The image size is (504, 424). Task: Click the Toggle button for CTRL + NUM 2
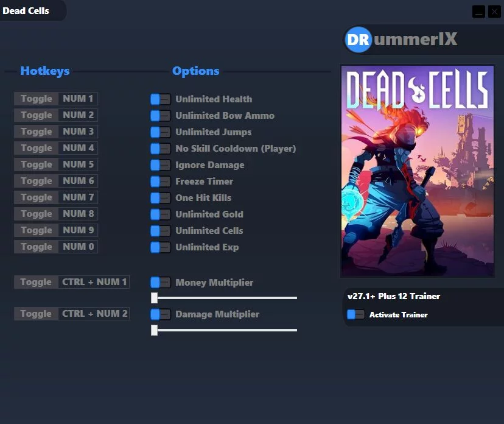tap(37, 314)
